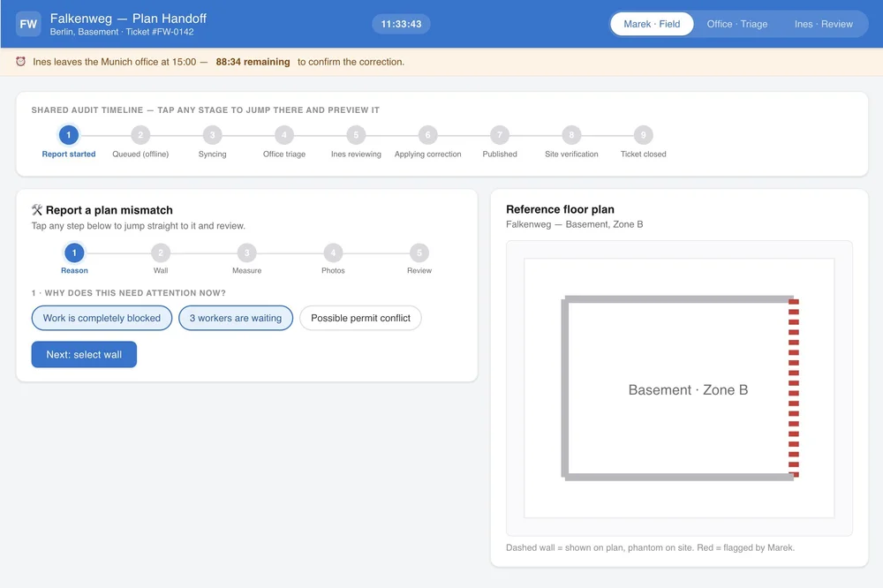Switch to Marek · Field view
Screen dimensions: 883x588
pyautogui.click(x=652, y=24)
